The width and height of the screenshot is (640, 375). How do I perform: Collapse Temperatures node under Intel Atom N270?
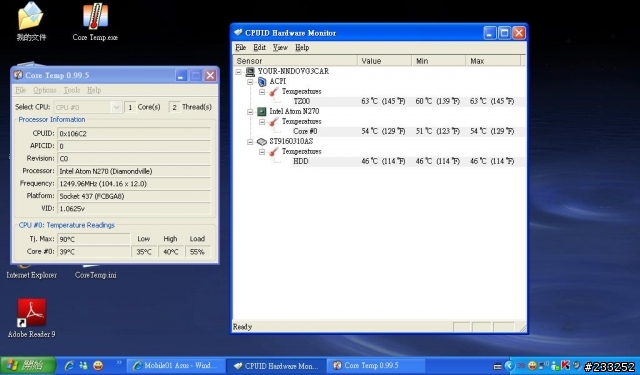coord(262,122)
